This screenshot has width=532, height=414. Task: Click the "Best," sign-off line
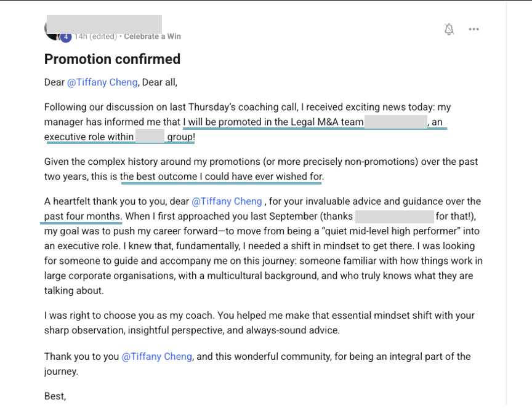pyautogui.click(x=55, y=396)
